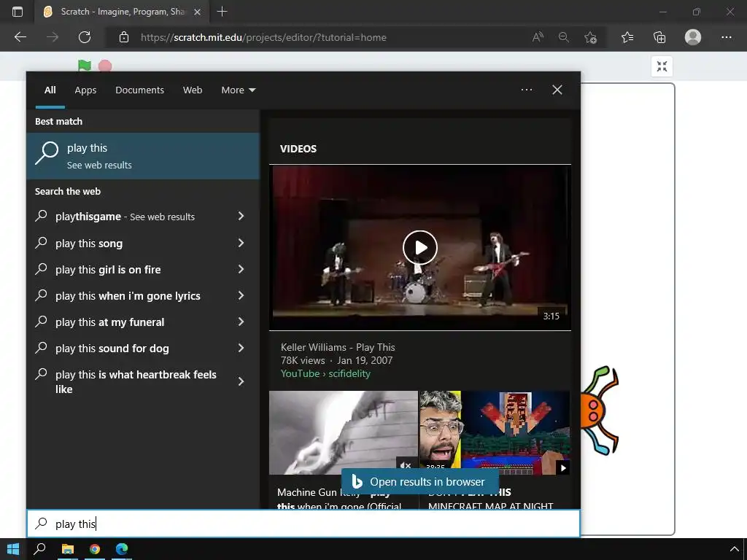Play the Keller Williams video
The height and width of the screenshot is (560, 747).
pos(419,248)
